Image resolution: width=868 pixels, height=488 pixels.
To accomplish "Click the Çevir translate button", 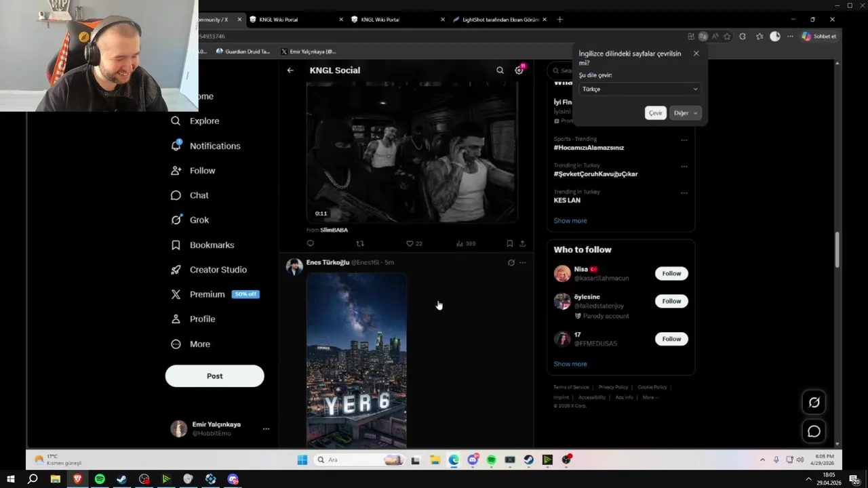I will click(655, 113).
